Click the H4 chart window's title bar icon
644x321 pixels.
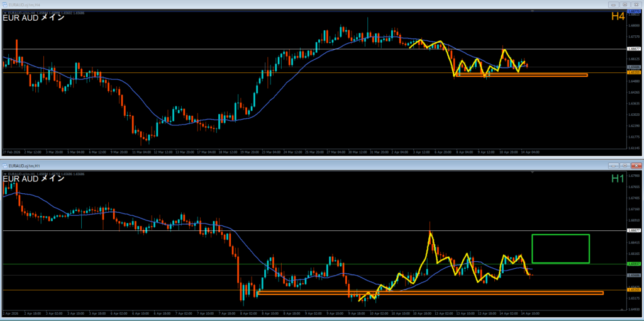5,4
